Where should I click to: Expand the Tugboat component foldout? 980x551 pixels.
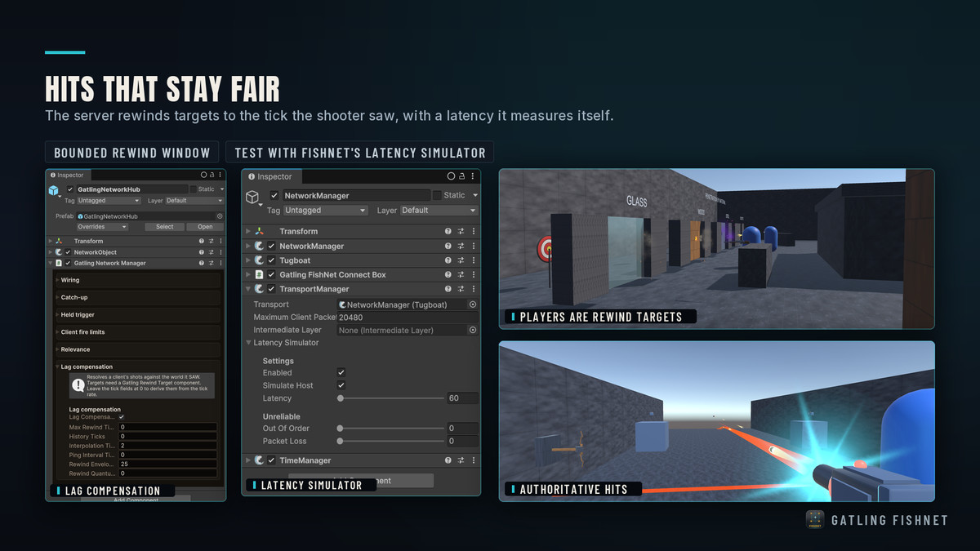(249, 260)
